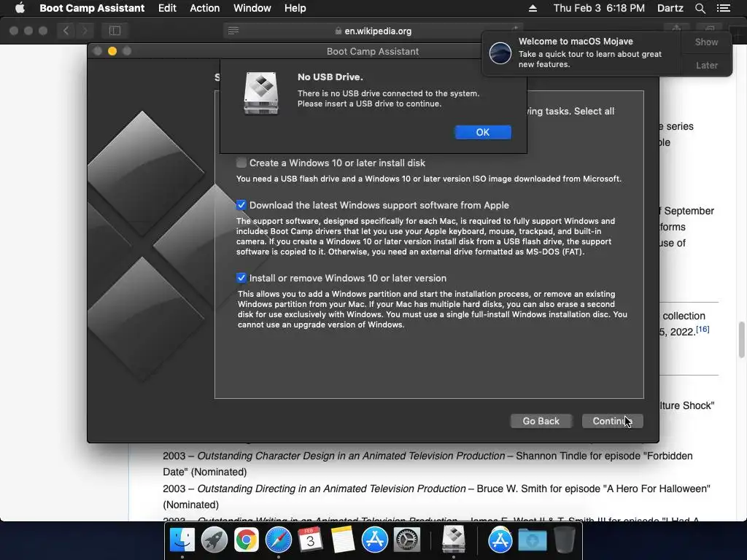
Task: Open the Edit menu
Action: click(x=167, y=8)
